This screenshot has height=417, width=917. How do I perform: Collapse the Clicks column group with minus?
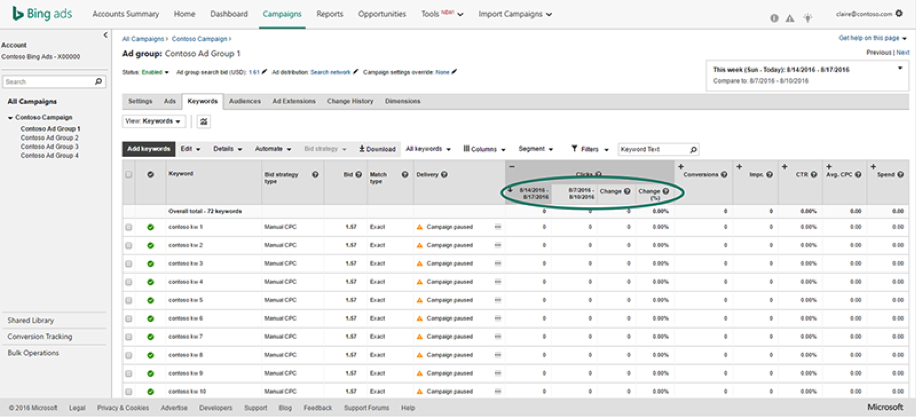click(x=512, y=167)
